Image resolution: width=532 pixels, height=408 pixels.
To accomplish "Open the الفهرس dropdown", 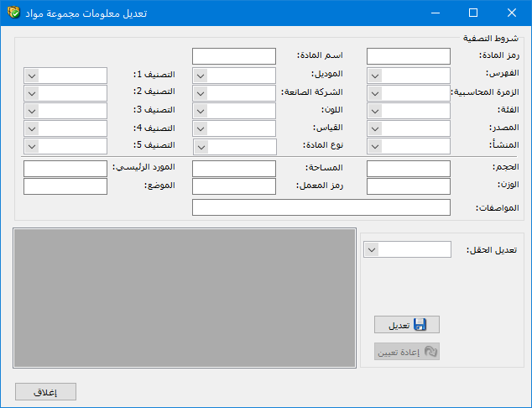I will tap(375, 76).
